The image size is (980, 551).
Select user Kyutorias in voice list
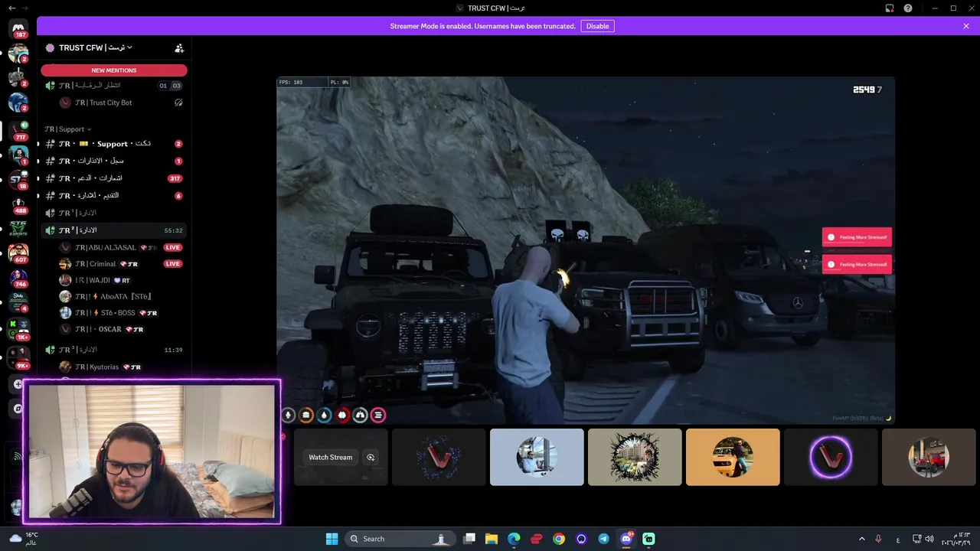(120, 367)
